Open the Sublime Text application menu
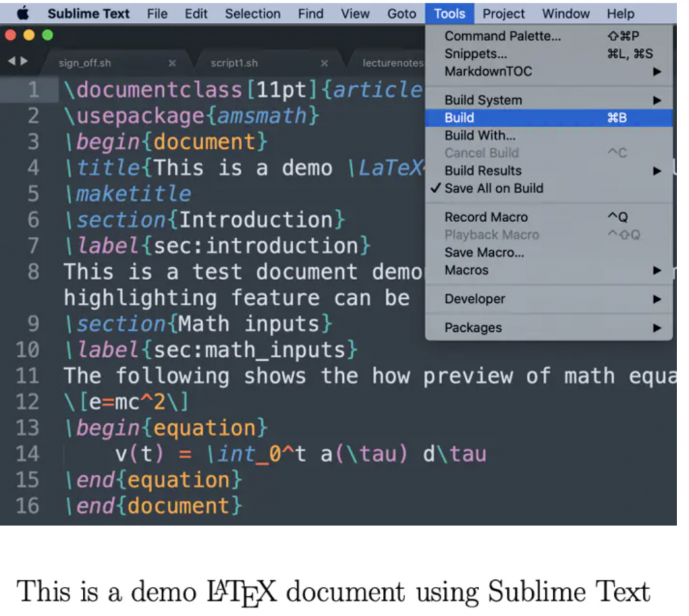The height and width of the screenshot is (616, 689). pos(88,13)
